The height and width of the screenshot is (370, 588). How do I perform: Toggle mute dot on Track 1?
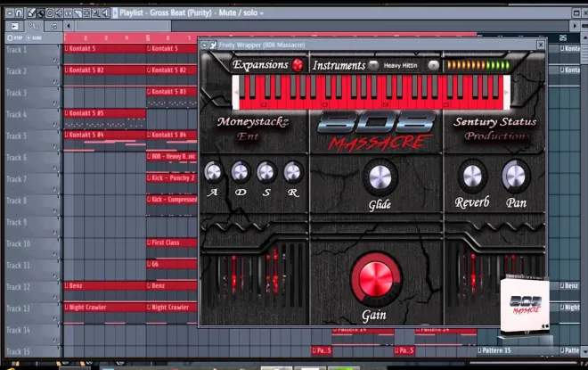[54, 60]
